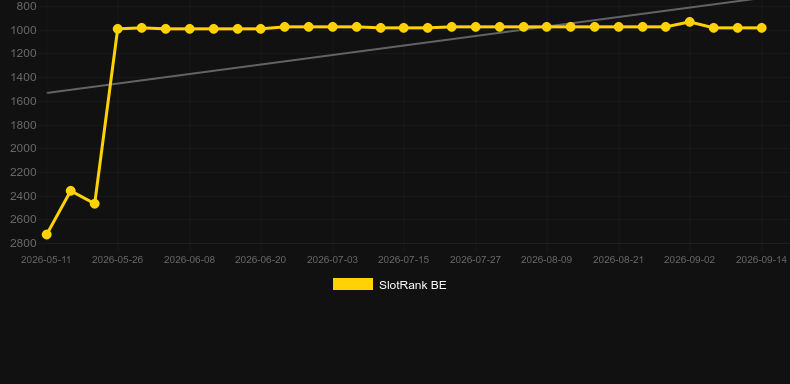Click the x-axis label 2026-05-11

pyautogui.click(x=46, y=260)
